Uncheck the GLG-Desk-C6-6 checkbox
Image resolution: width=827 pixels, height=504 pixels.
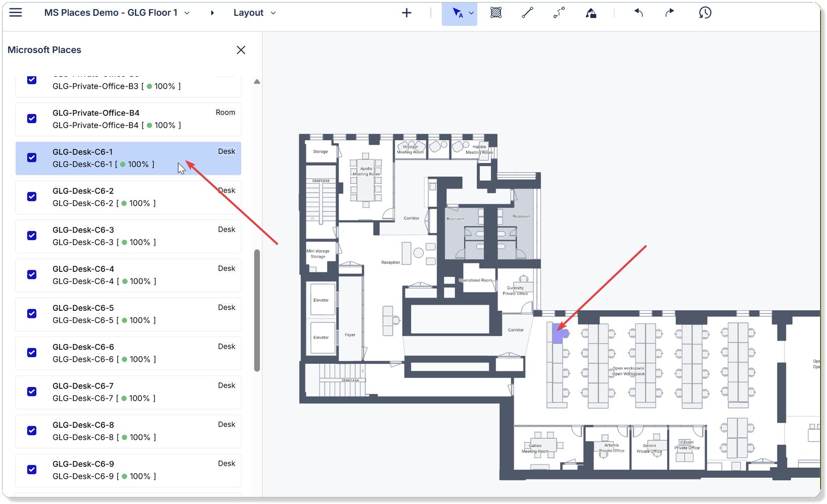[x=32, y=353]
